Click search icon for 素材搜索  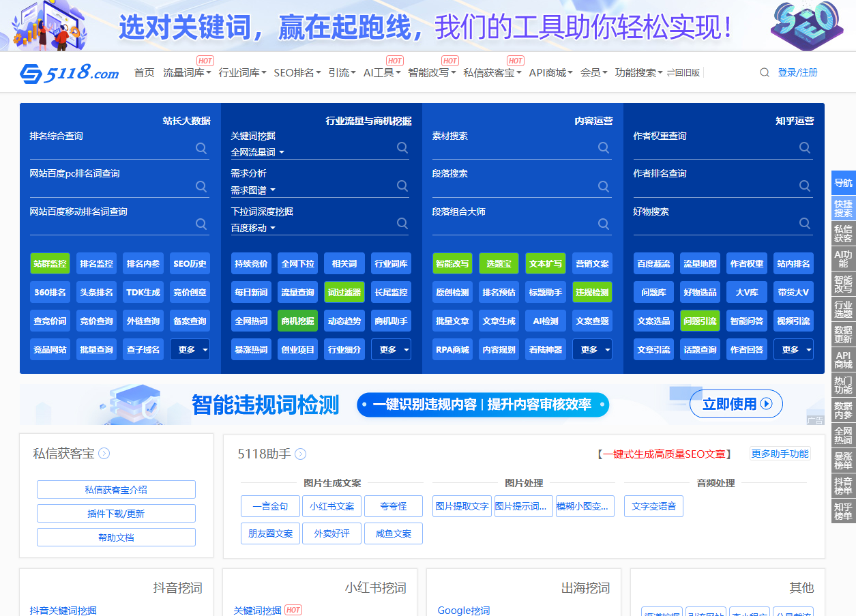tap(604, 148)
